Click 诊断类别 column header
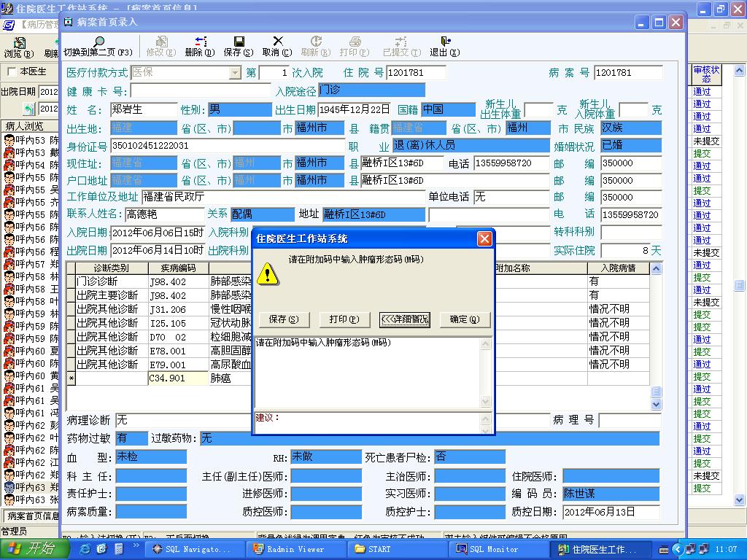The image size is (747, 560). 112,268
